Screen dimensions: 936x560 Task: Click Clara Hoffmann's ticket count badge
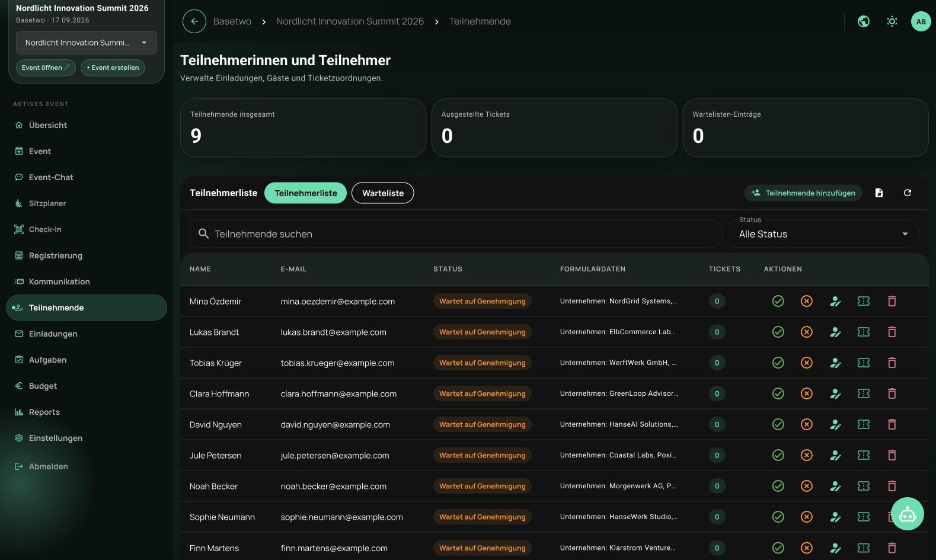point(717,393)
